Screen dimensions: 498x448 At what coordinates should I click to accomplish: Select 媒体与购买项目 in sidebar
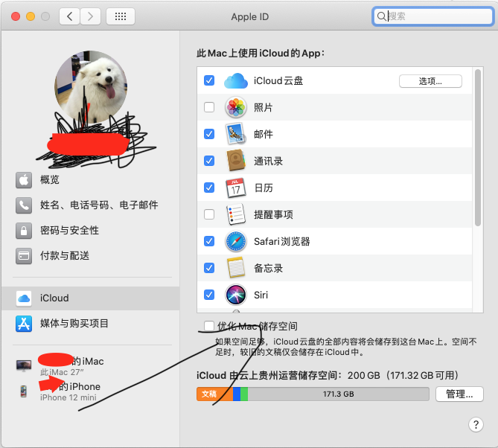[x=91, y=324]
